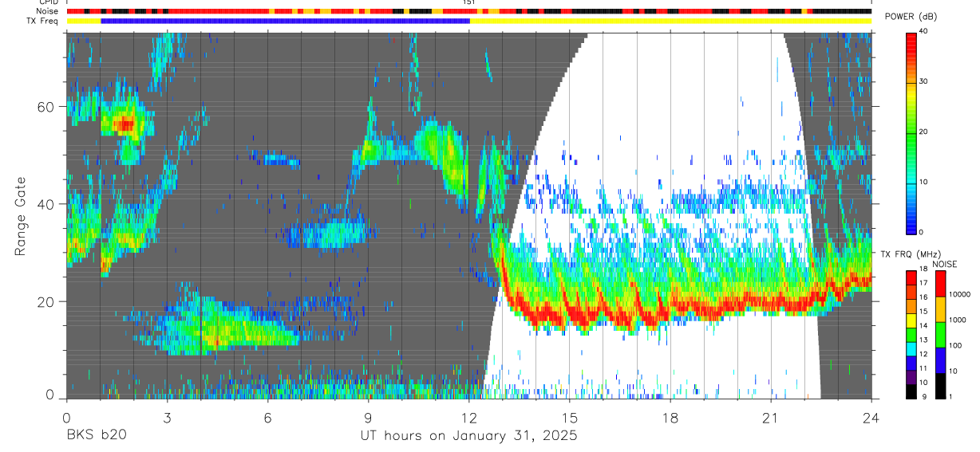Click x-axis hour tick label 15
The height and width of the screenshot is (452, 980).
point(569,417)
